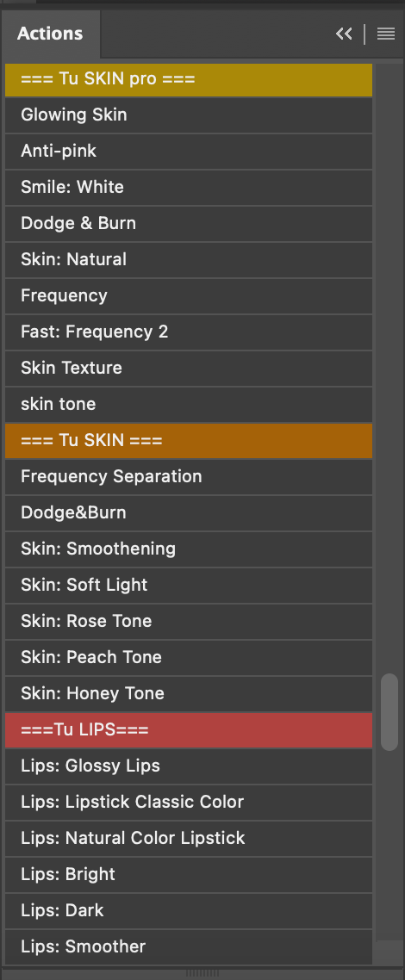Collapse the panel with double-arrow icon
The image size is (405, 980).
click(344, 34)
